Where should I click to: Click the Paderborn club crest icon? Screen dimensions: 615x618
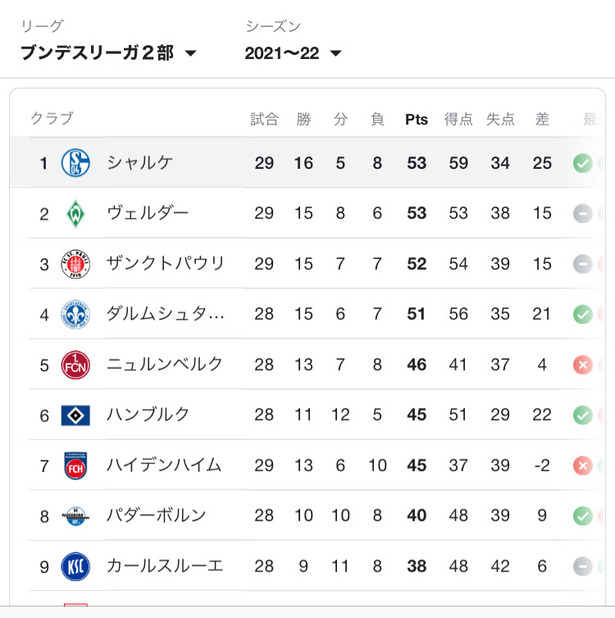tap(76, 516)
